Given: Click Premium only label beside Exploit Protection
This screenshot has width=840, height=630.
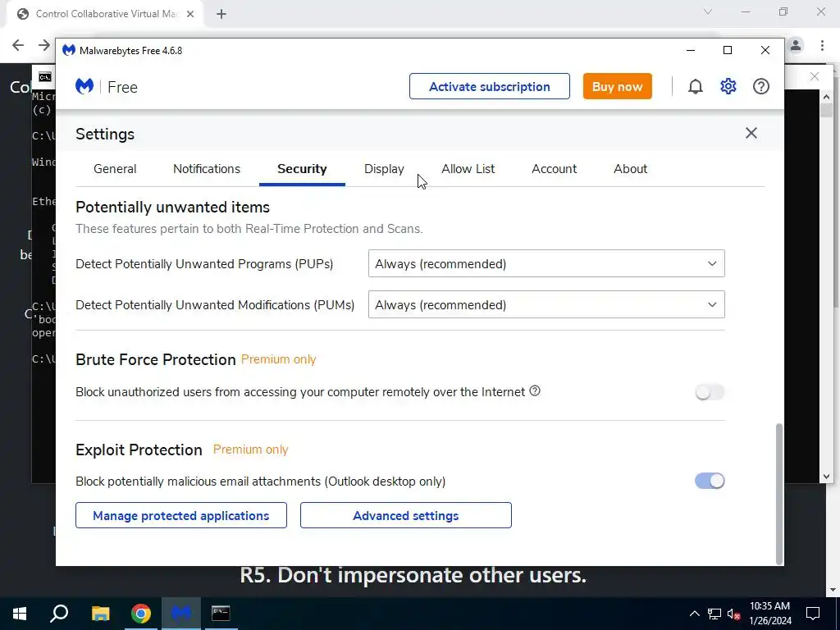Looking at the screenshot, I should tap(251, 450).
